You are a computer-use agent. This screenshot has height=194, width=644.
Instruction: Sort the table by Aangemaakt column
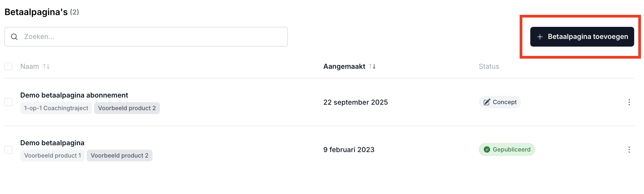[344, 66]
